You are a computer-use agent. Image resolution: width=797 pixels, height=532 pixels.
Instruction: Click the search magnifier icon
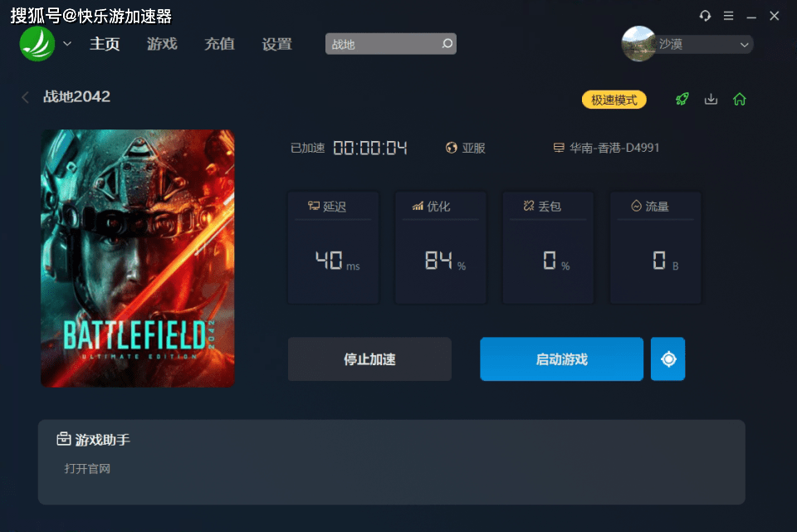point(447,44)
